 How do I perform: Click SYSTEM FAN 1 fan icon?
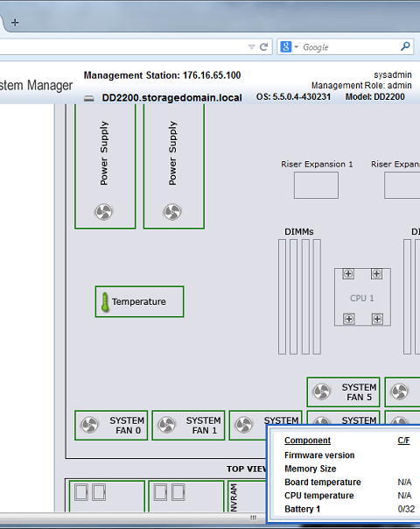click(167, 425)
